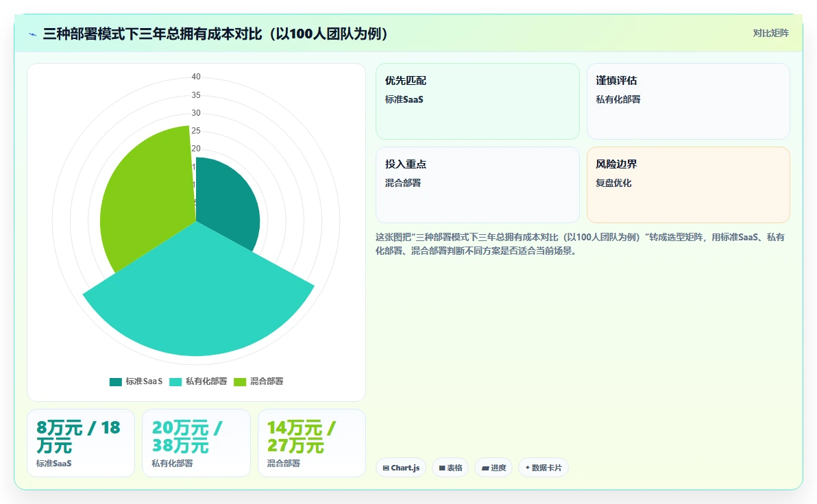This screenshot has width=817, height=504.
Task: Click the 进度 tag icon
Action: click(485, 468)
